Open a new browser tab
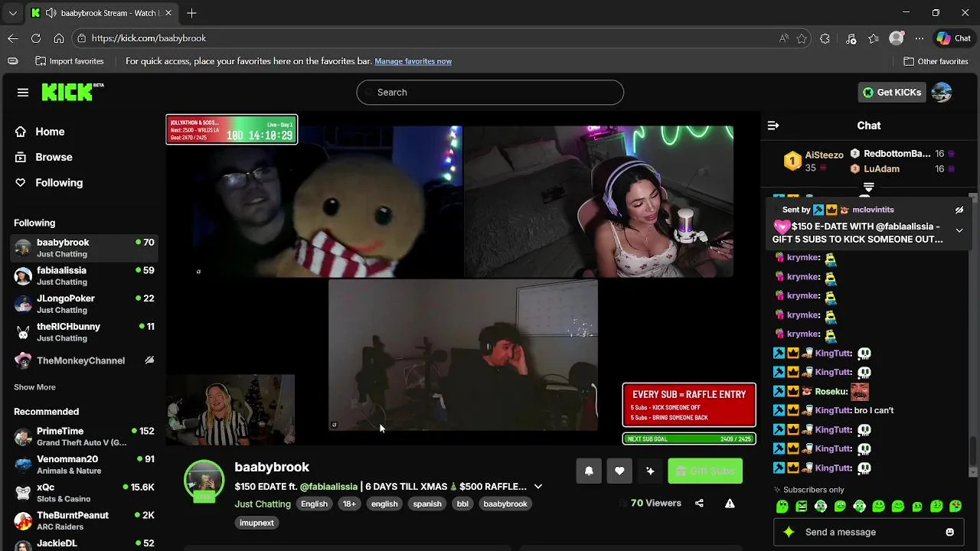 [191, 13]
